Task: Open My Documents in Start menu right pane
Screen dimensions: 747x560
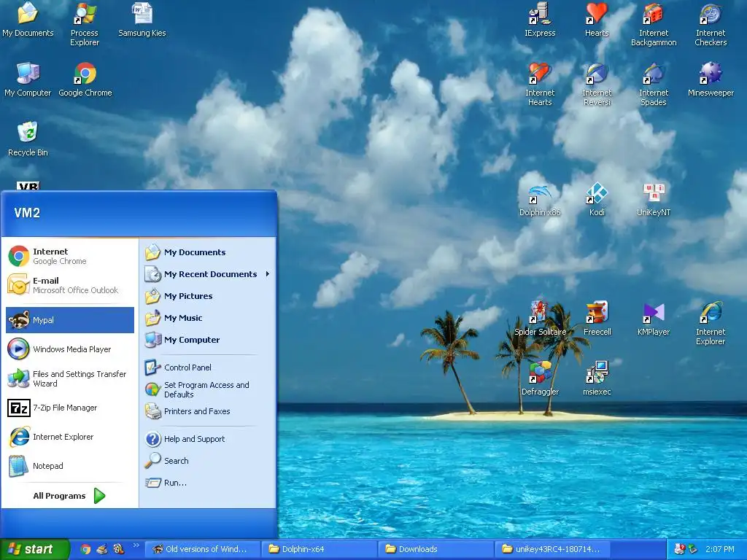Action: tap(208, 252)
